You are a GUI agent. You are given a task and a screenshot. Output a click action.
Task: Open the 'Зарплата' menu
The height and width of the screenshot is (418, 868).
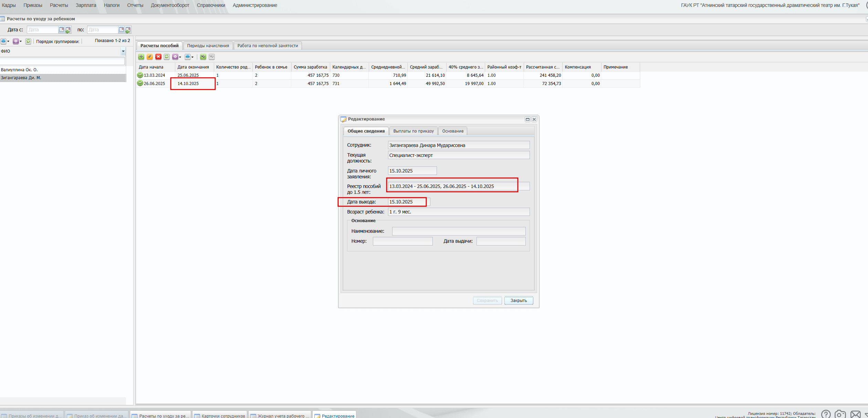86,5
